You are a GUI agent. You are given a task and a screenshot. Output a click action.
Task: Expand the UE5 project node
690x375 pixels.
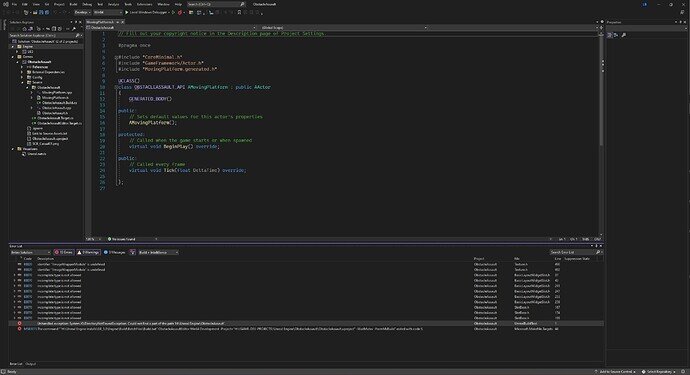(x=17, y=51)
